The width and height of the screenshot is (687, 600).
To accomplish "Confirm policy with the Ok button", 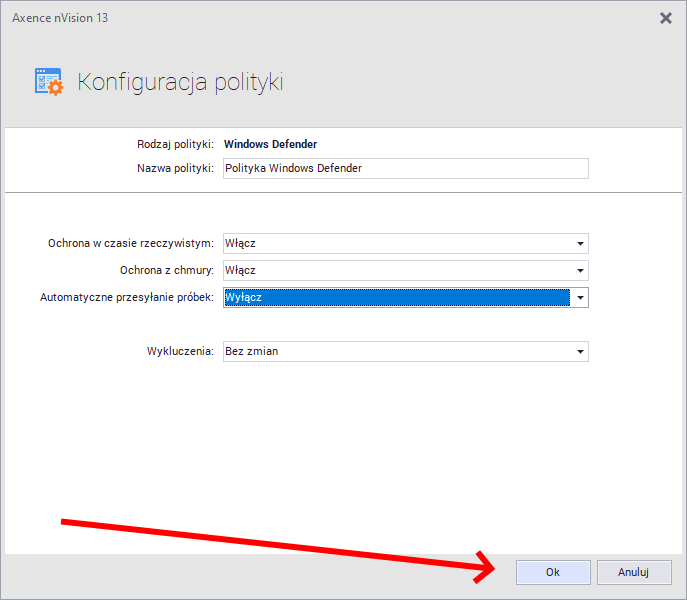I will 552,572.
